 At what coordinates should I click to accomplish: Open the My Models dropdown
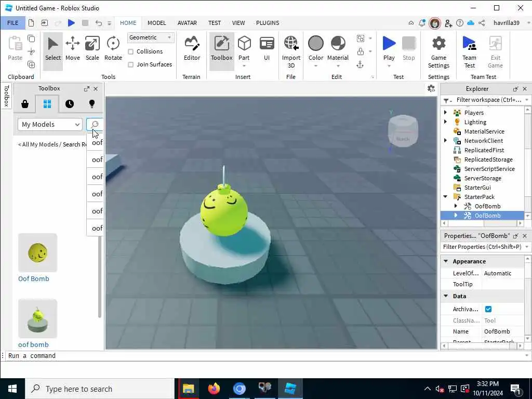[x=50, y=125]
